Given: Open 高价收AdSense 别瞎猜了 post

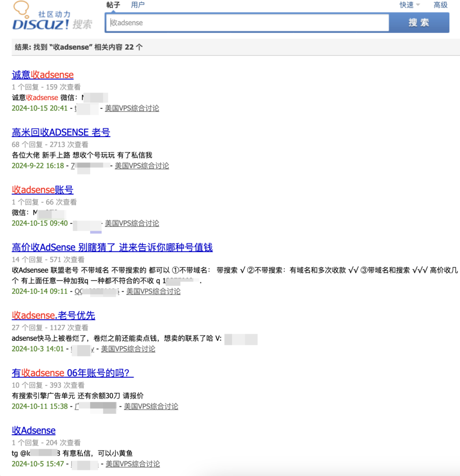Looking at the screenshot, I should click(112, 247).
